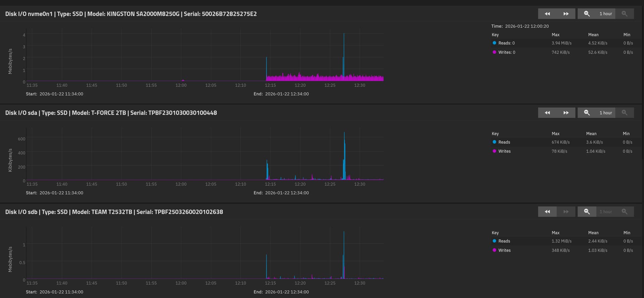Viewport: 644px width, 298px height.
Task: Rewind the sdb disk I/O chart
Action: point(547,212)
